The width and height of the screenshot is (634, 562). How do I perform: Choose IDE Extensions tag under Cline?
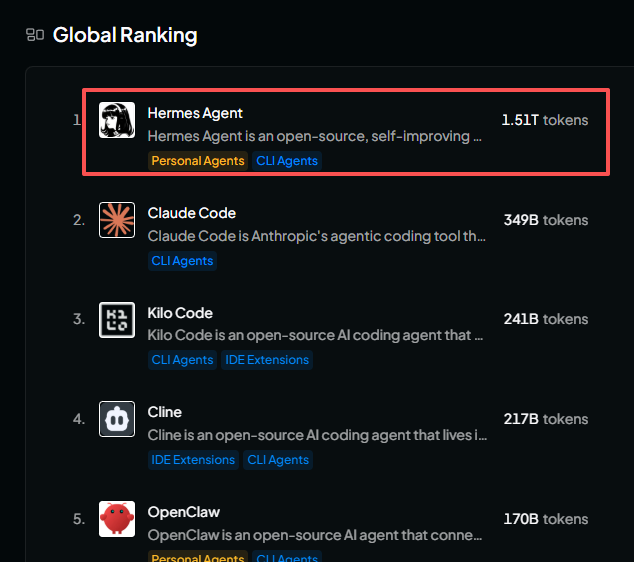tap(193, 460)
